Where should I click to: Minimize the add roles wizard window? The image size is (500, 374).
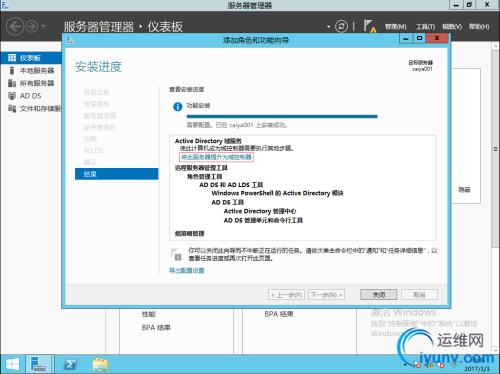tap(406, 38)
